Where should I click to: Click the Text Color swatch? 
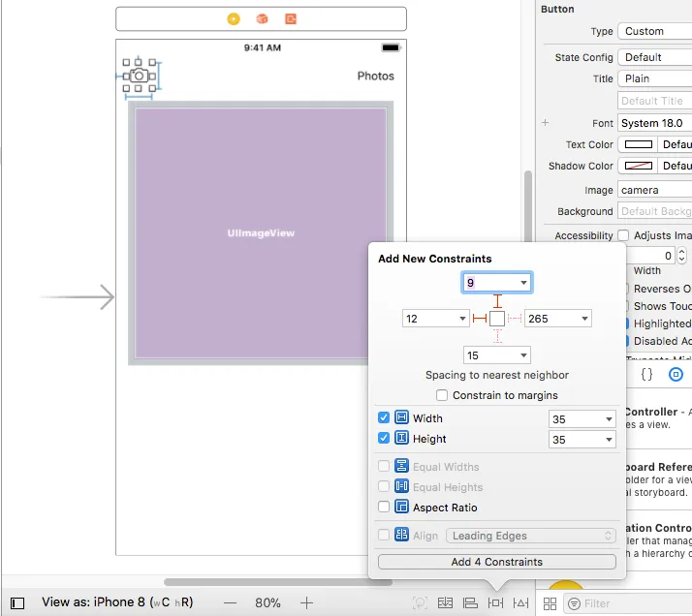[638, 144]
